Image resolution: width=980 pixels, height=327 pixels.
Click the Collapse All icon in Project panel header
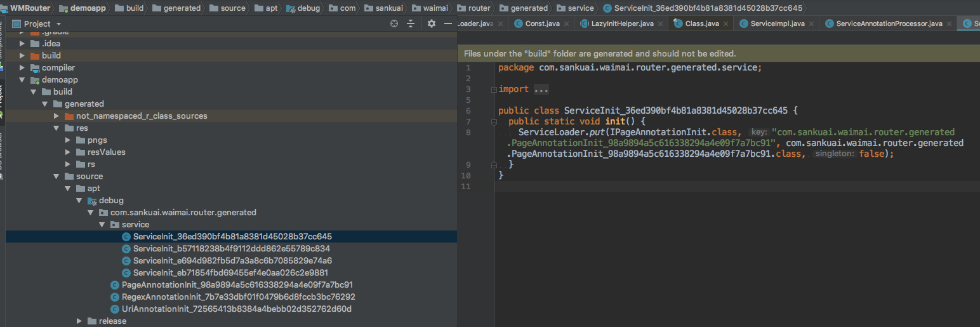coord(411,23)
